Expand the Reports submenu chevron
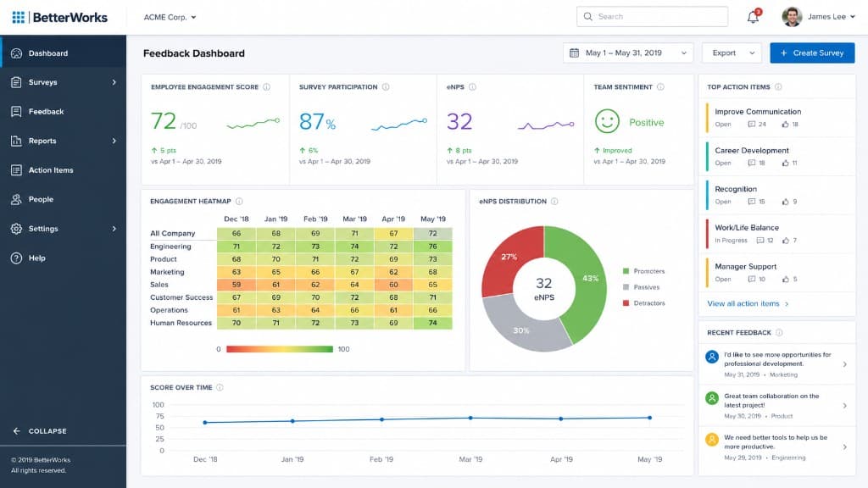 point(114,141)
